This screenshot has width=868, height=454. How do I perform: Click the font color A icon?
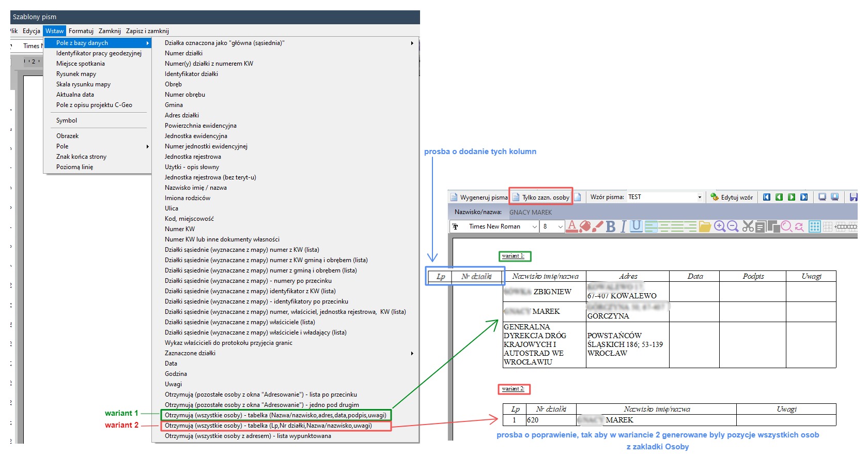click(x=572, y=226)
